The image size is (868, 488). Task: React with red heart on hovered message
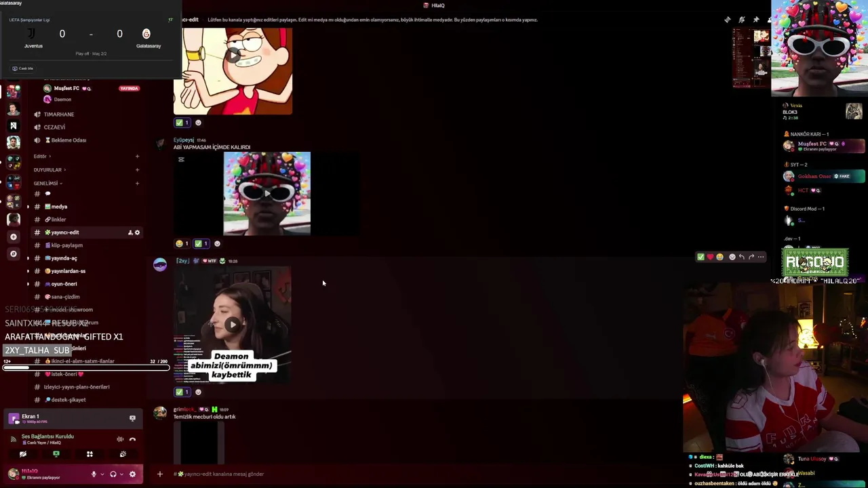710,257
